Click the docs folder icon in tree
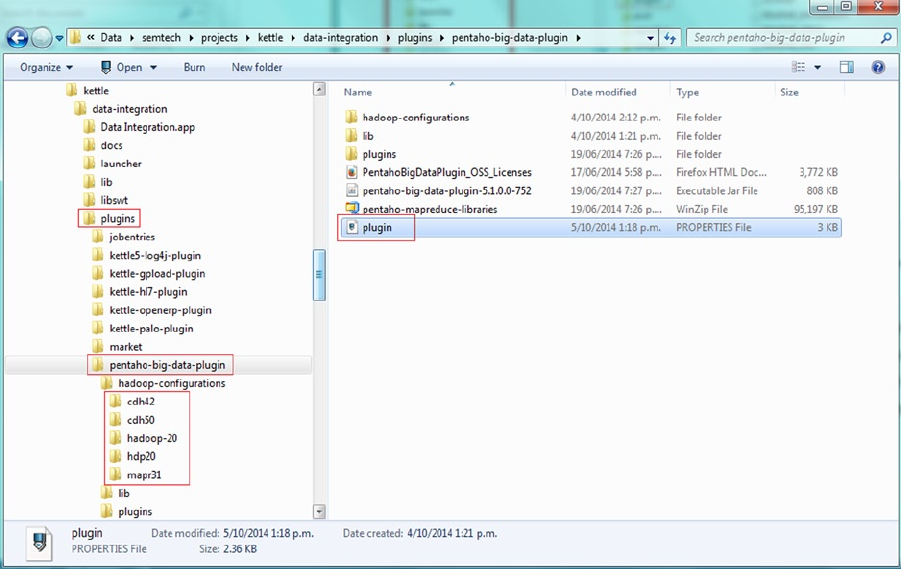 [89, 145]
